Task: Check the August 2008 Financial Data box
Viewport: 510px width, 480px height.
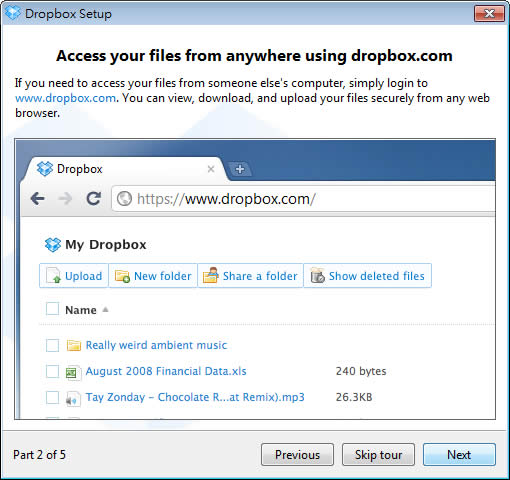Action: (x=52, y=371)
